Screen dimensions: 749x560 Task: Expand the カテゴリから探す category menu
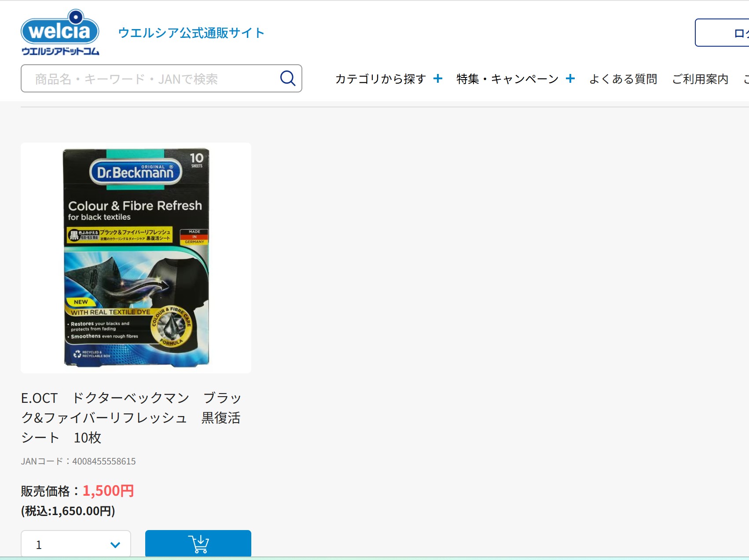[x=380, y=78]
